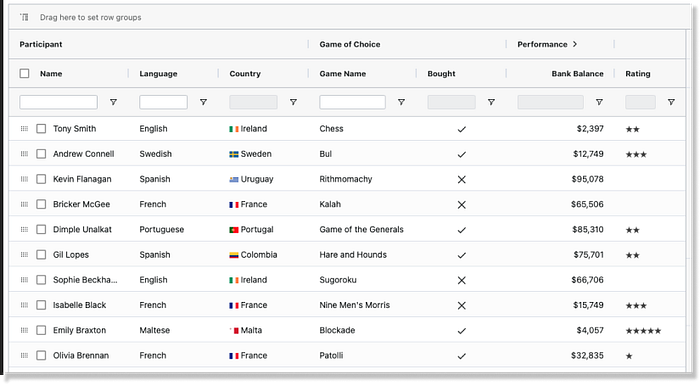Check the Olivia Brennan row checkbox
The image size is (700, 385).
tap(41, 356)
